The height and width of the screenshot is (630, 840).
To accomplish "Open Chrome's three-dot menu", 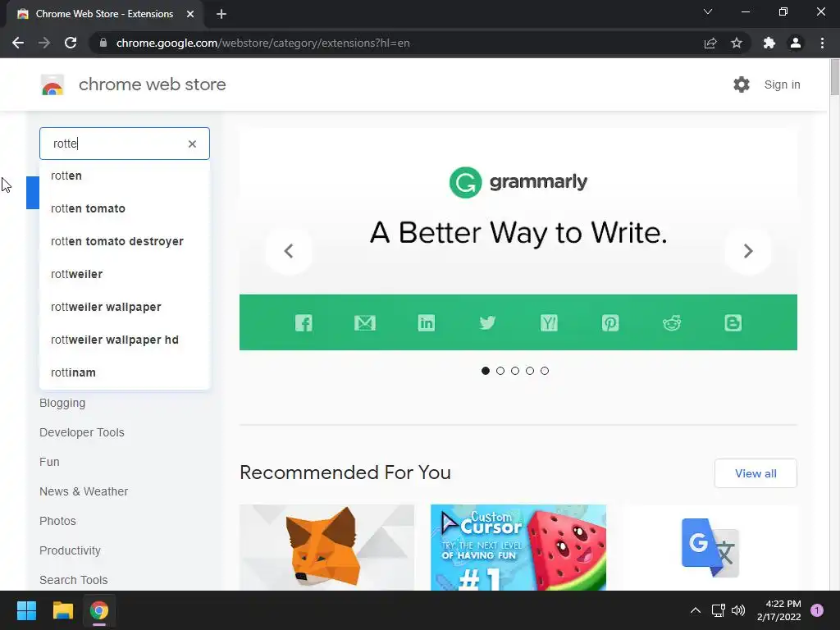I will (x=822, y=43).
